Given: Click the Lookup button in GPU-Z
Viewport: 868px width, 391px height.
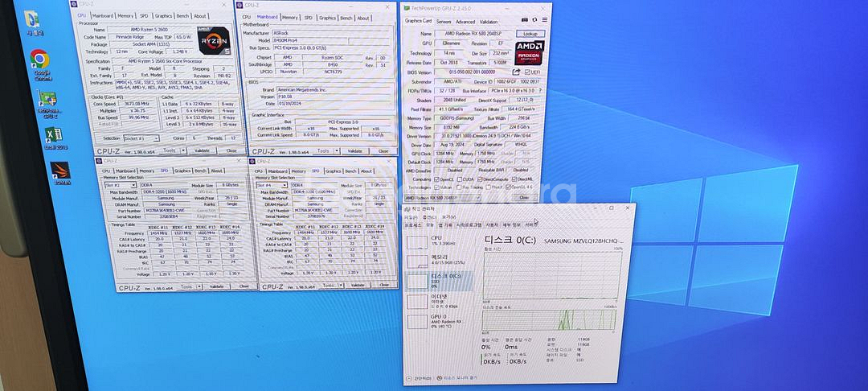Looking at the screenshot, I should (530, 34).
